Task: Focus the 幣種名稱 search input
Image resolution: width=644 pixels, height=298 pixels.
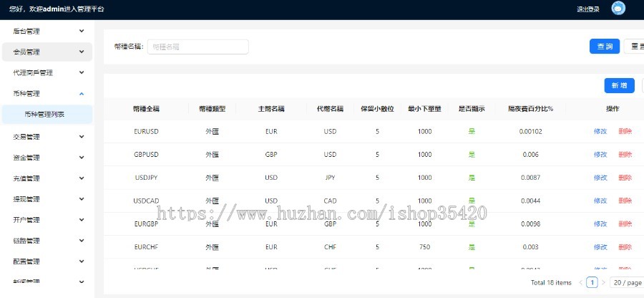Action: tap(198, 47)
